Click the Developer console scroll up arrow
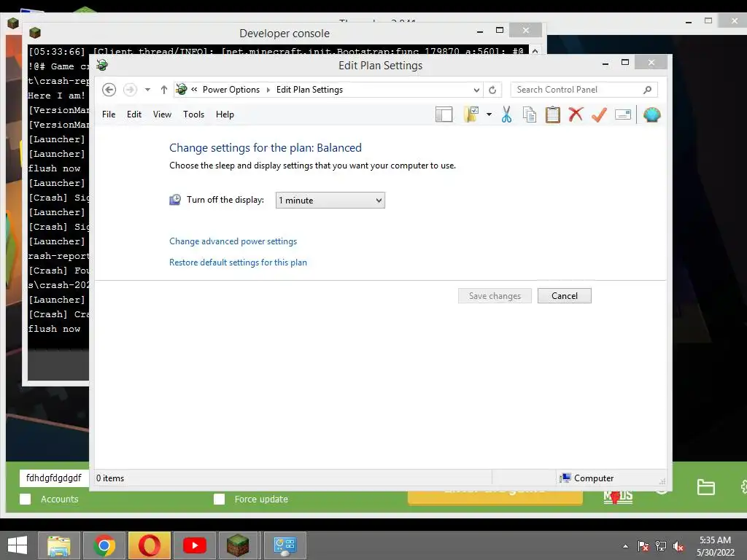 (x=535, y=51)
